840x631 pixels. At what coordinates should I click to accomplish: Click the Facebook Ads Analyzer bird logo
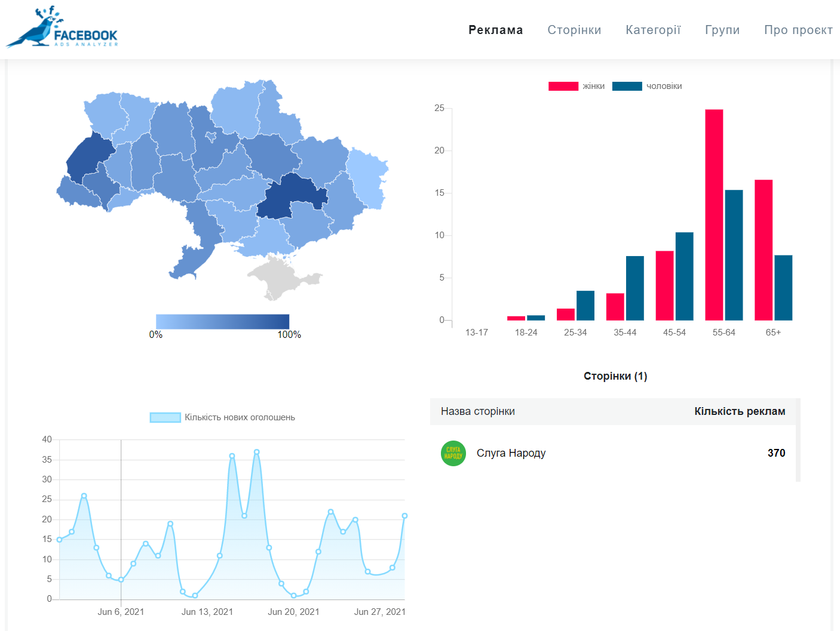pyautogui.click(x=62, y=27)
